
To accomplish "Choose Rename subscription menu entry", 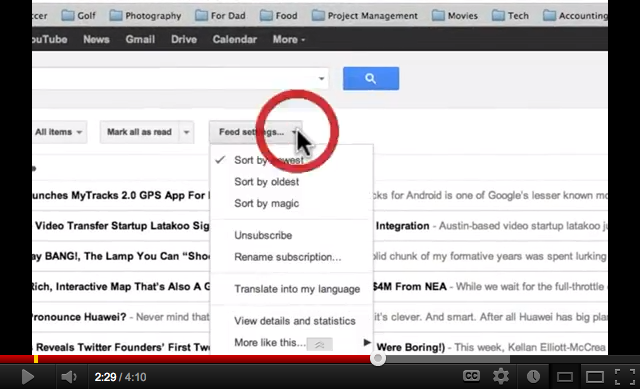I will [291, 257].
